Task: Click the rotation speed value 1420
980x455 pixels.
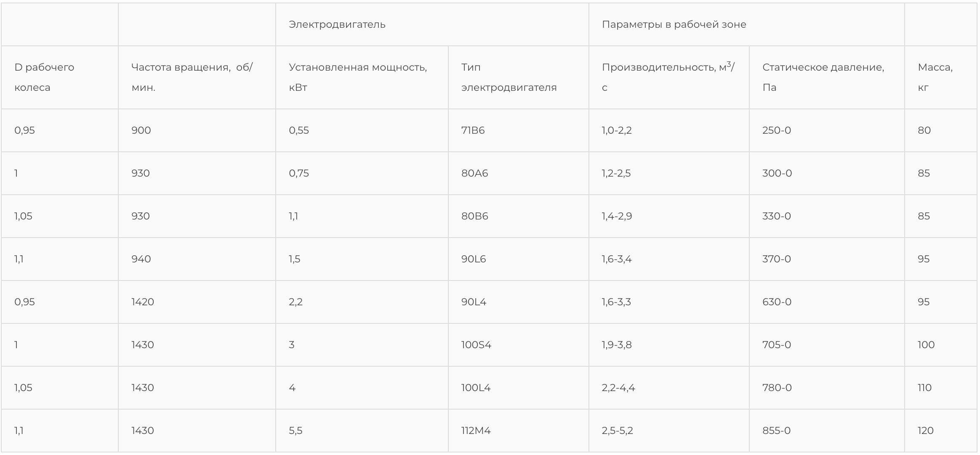Action: [x=143, y=302]
